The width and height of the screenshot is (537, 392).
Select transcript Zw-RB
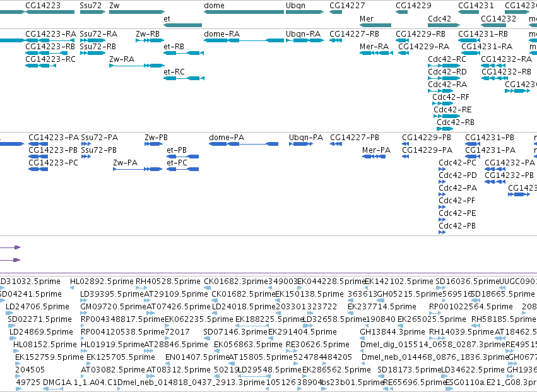(148, 34)
